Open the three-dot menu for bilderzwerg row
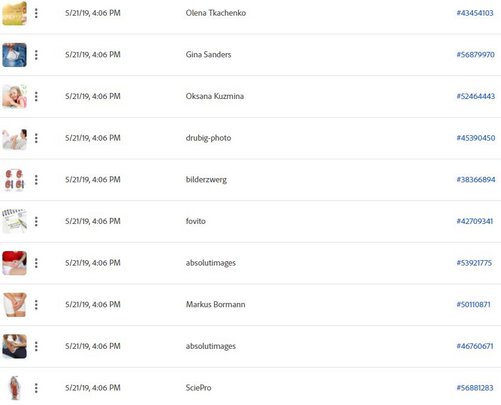The width and height of the screenshot is (501, 405). (x=36, y=180)
